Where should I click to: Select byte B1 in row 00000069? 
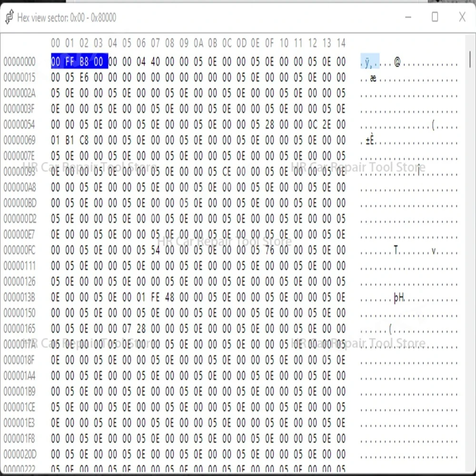pyautogui.click(x=69, y=140)
